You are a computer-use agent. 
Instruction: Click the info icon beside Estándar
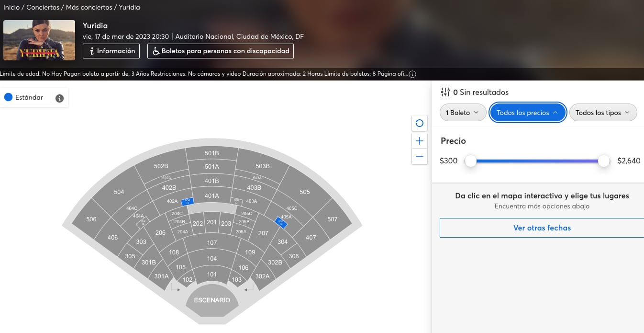coord(59,98)
